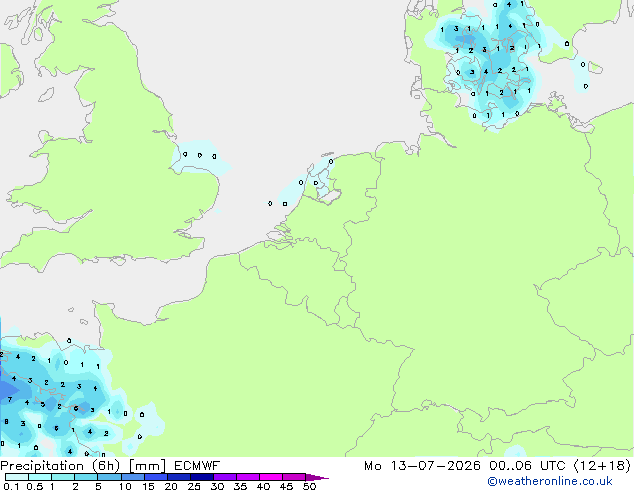Select the 40–45 mm magenta legend swatch
The image size is (634, 490).
[x=271, y=477]
